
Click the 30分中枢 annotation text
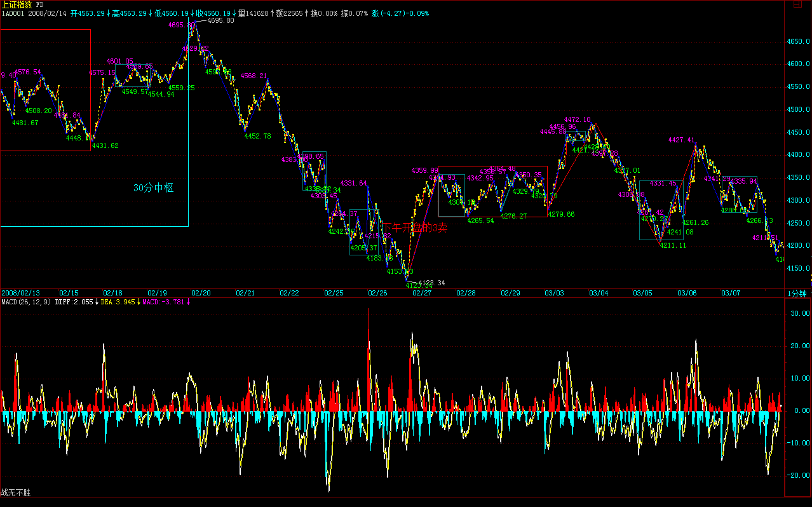click(152, 188)
